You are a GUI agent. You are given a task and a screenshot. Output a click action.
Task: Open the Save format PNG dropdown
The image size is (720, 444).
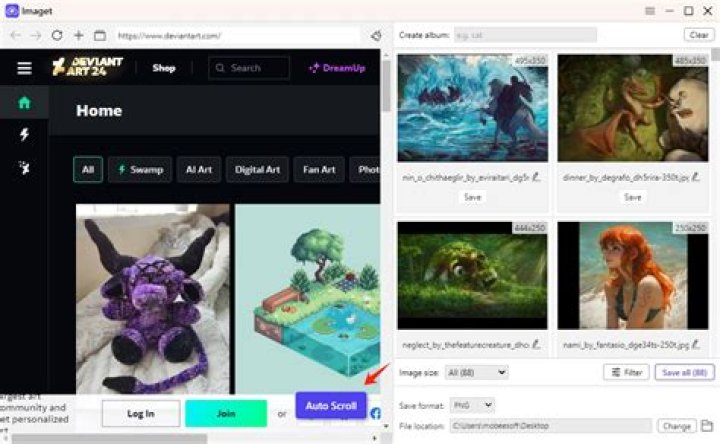pos(472,405)
